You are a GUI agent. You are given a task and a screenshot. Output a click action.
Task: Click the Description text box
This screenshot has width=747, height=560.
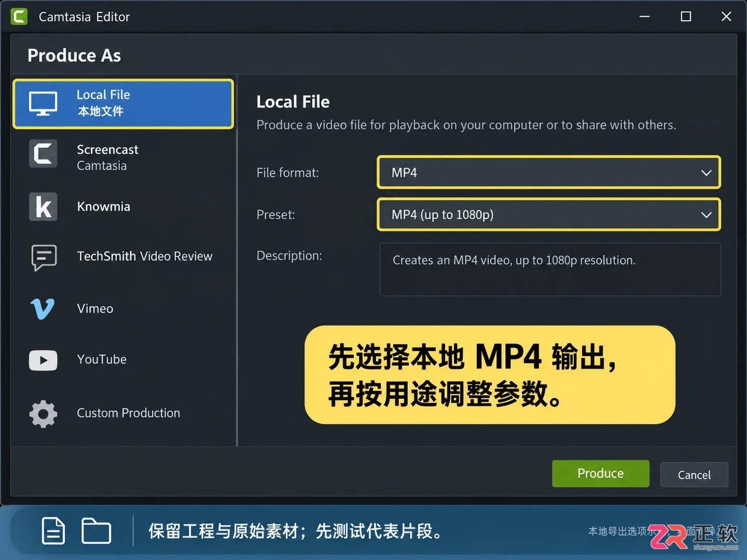coord(550,270)
